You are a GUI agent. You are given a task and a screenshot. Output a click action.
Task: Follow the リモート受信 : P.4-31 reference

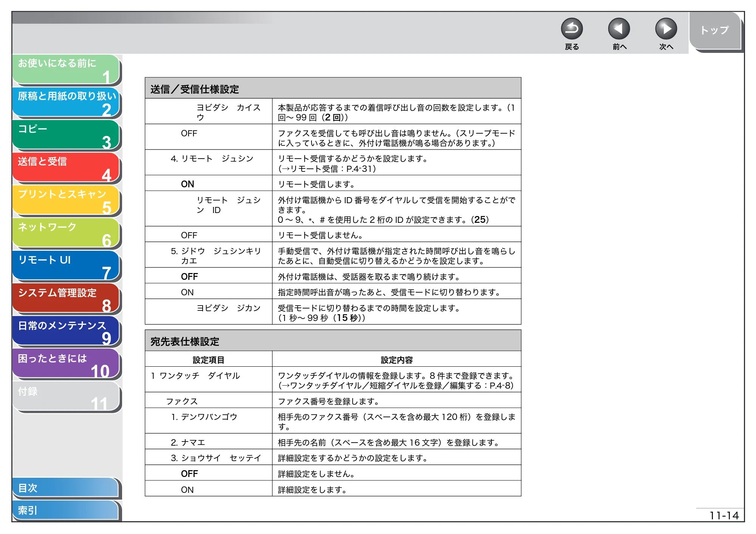[327, 169]
